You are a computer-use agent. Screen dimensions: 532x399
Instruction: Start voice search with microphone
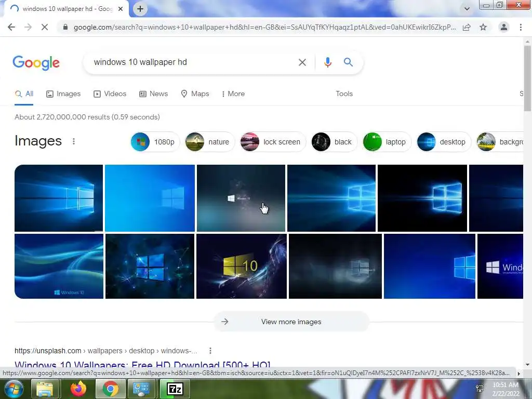pos(327,62)
